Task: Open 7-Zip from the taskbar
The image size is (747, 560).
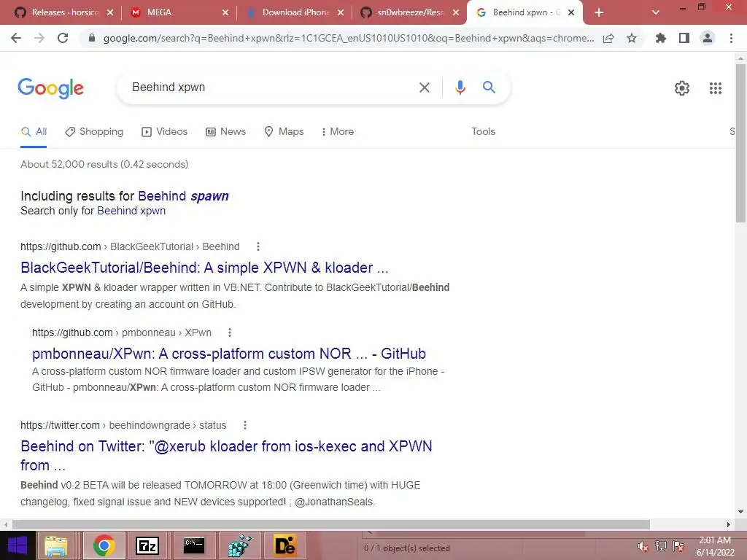Action: pyautogui.click(x=147, y=545)
